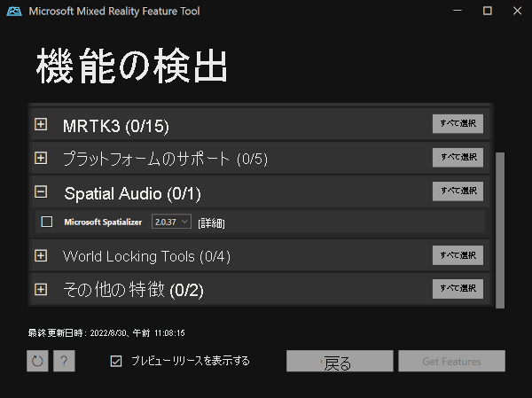This screenshot has height=398, width=532.
Task: Click the 戻る back button
Action: 339,362
